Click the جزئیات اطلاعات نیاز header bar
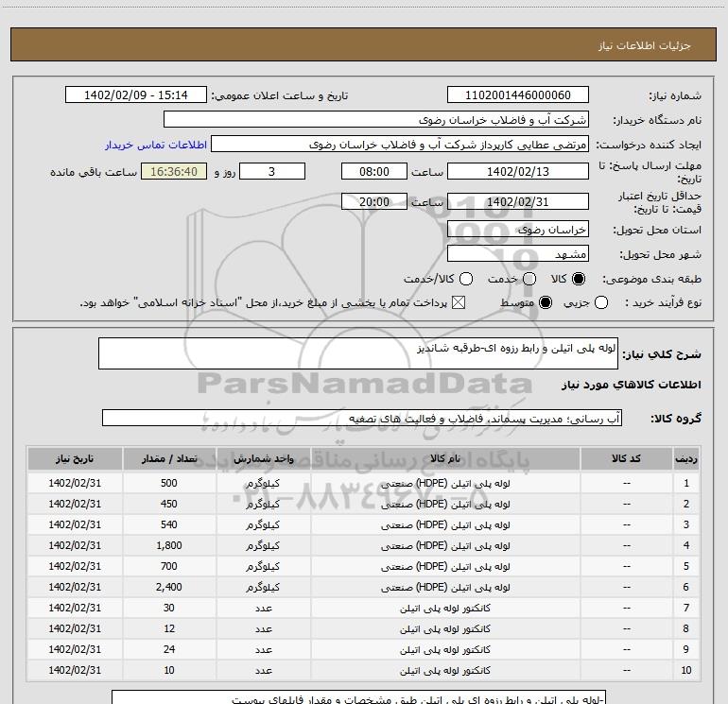Screen dimensions: 728x704 pos(363,44)
